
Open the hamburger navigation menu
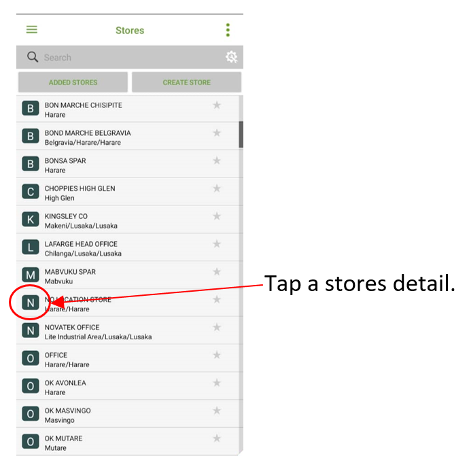(x=31, y=30)
